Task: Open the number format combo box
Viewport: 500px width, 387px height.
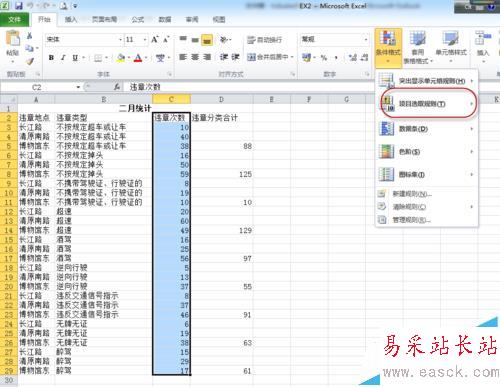Action: pos(334,40)
